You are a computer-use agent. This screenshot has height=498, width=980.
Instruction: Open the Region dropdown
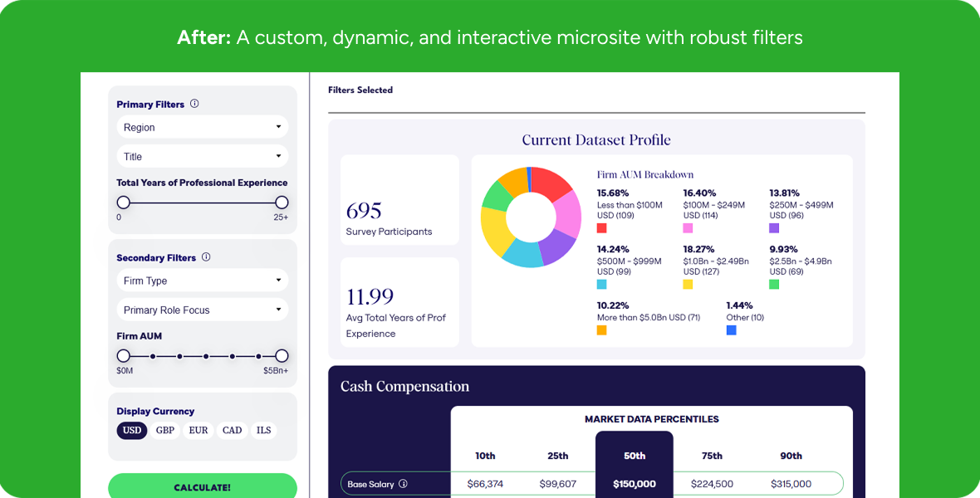tap(203, 127)
